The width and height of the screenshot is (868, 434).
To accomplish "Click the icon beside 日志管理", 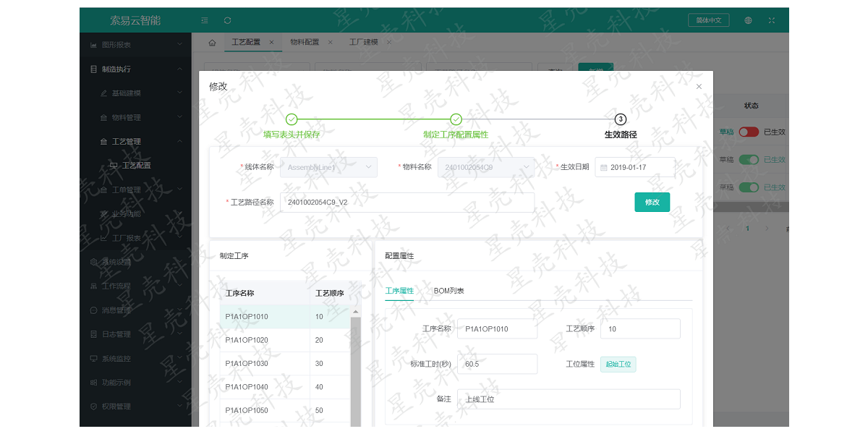I will point(93,334).
